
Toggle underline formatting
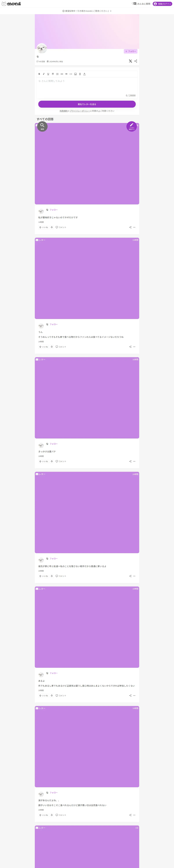pos(48,74)
